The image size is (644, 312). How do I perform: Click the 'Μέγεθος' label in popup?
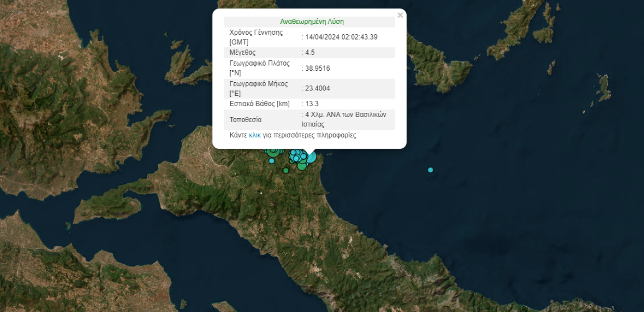(x=243, y=53)
